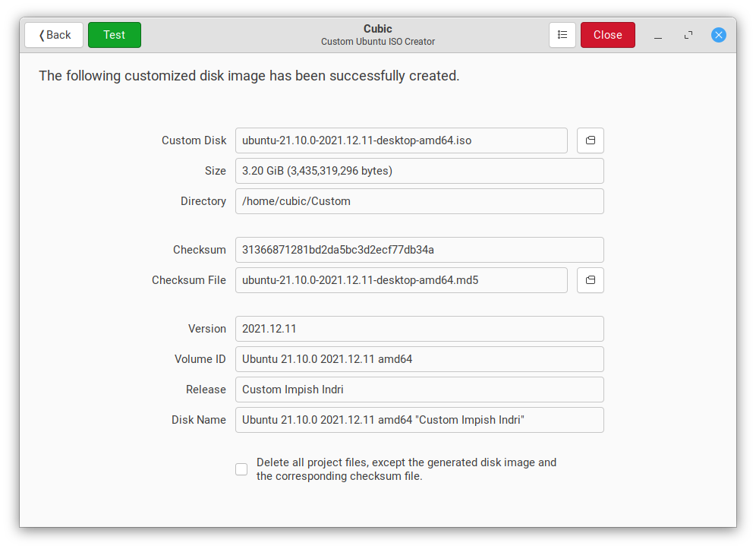Select the Release field showing Custom Impish Indri
The image size is (756, 549).
(419, 390)
